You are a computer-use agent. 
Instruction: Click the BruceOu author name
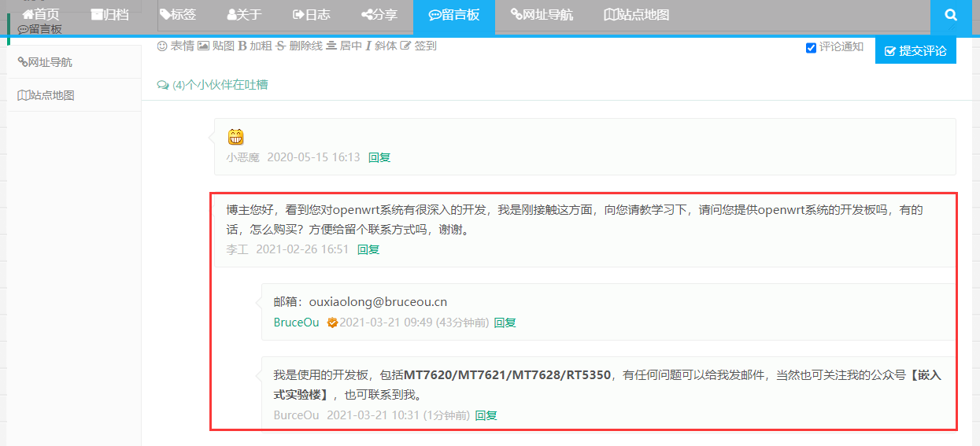coord(297,323)
